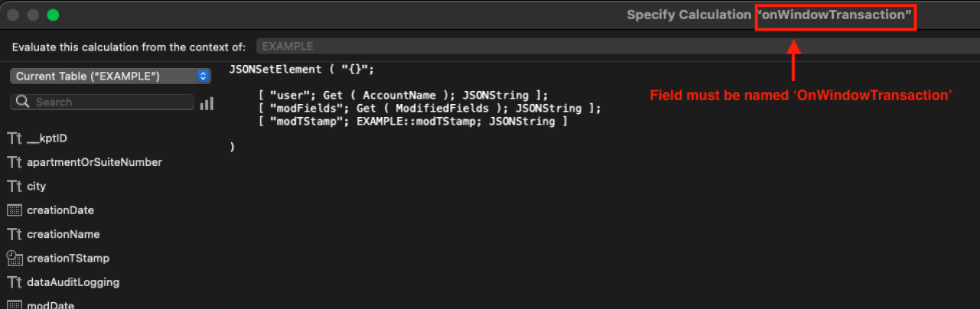Viewport: 980px width, 309px height.
Task: Place cursor on the "modFields" line
Action: [430, 108]
